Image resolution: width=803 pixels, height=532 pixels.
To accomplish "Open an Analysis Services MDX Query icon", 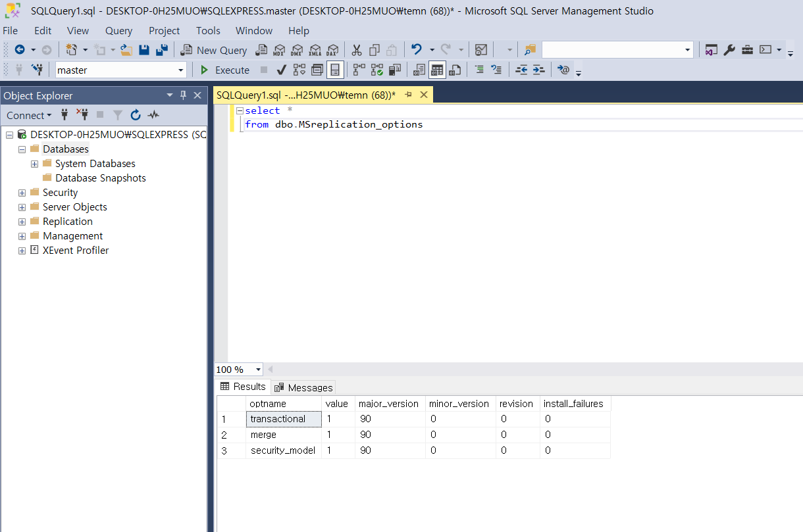I will click(x=279, y=50).
